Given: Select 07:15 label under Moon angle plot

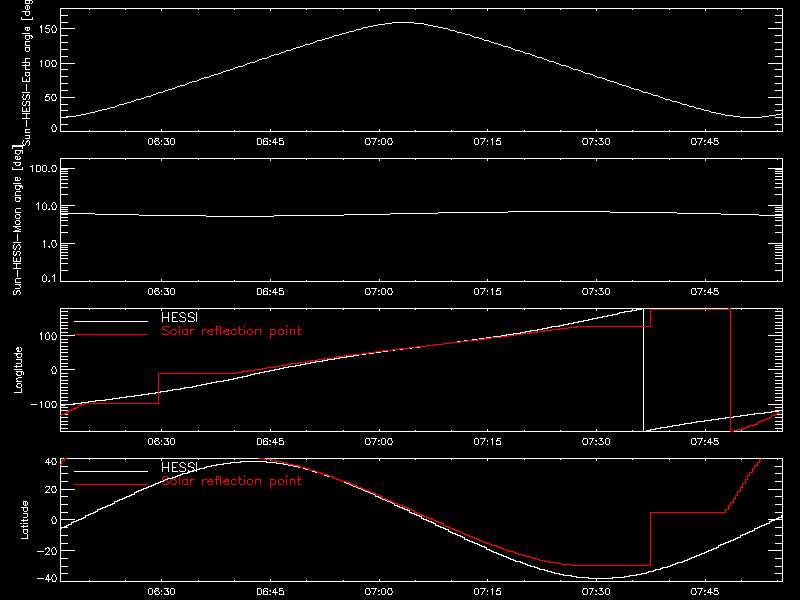Looking at the screenshot, I should click(487, 291).
